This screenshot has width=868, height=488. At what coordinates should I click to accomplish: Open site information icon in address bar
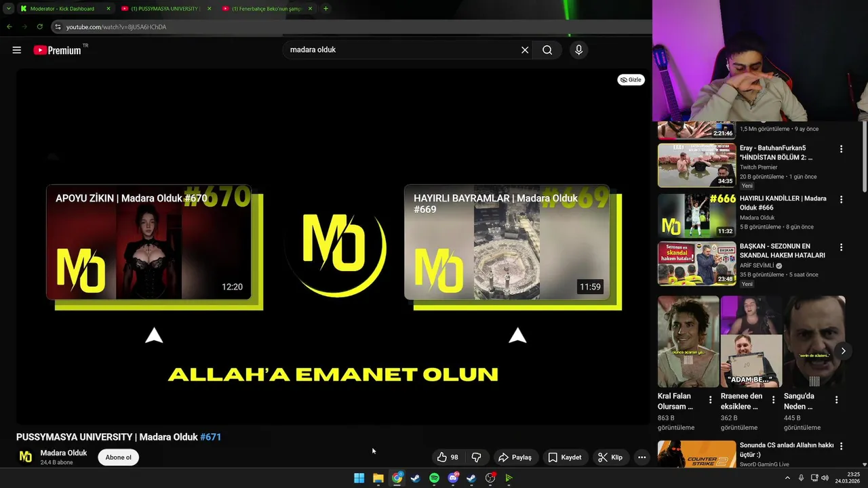tap(58, 27)
